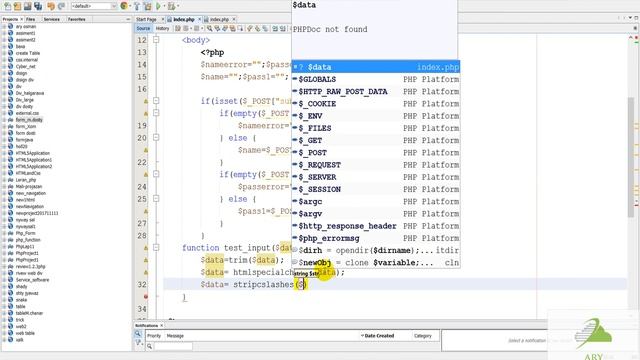640x360 pixels.
Task: Toggle Highlight Search icon in editor toolbar
Action: (233, 28)
